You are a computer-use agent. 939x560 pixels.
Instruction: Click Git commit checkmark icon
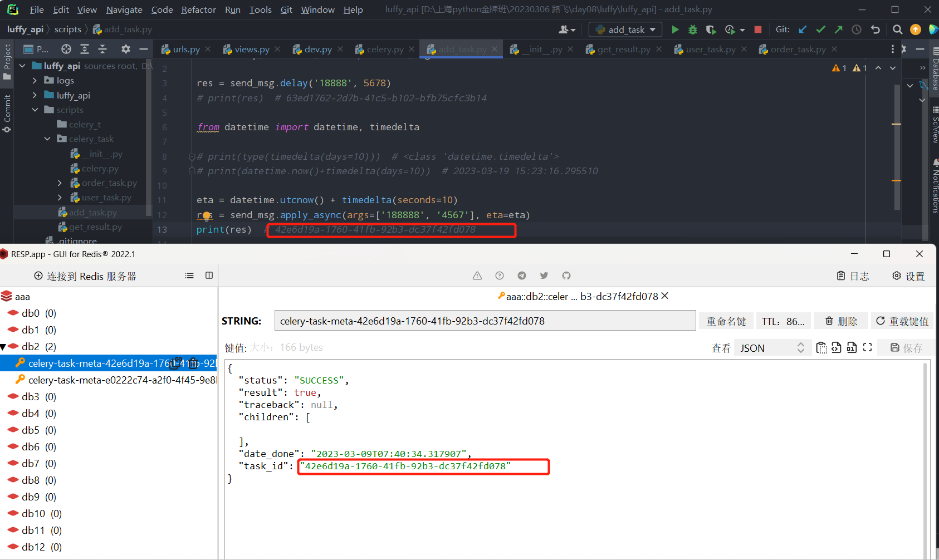coord(820,30)
